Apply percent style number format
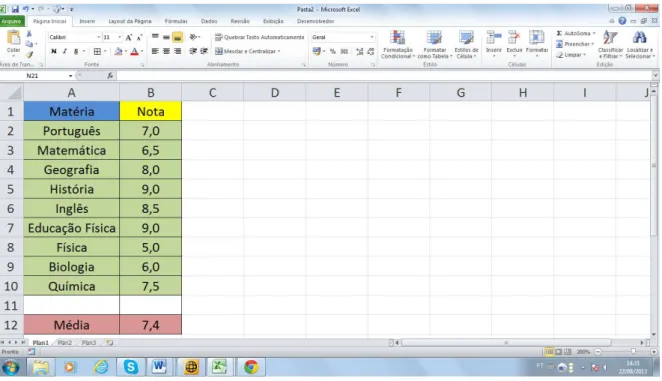The height and width of the screenshot is (381, 662). (x=333, y=51)
